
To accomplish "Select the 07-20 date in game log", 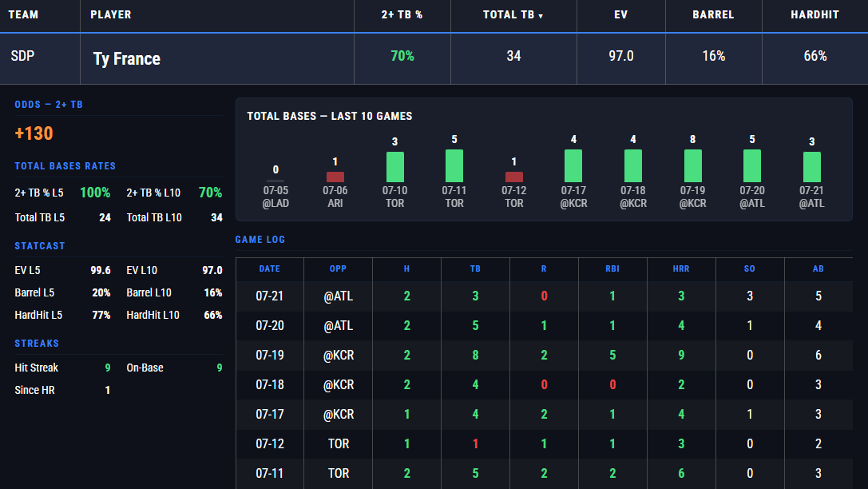I will [270, 326].
